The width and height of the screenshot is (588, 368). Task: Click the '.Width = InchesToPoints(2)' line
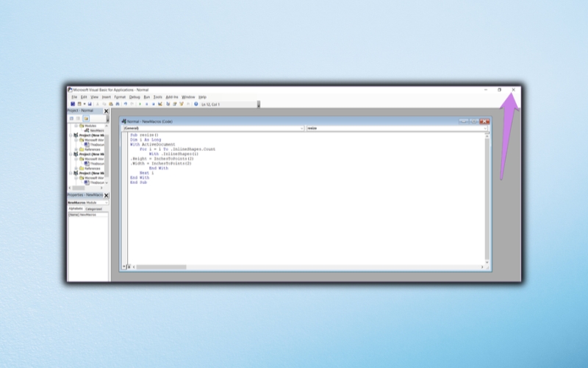(161, 163)
